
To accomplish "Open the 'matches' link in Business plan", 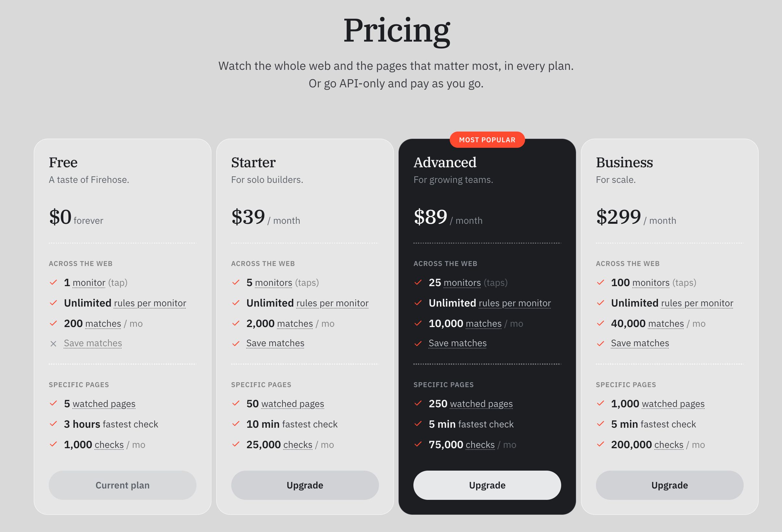I will pyautogui.click(x=666, y=324).
